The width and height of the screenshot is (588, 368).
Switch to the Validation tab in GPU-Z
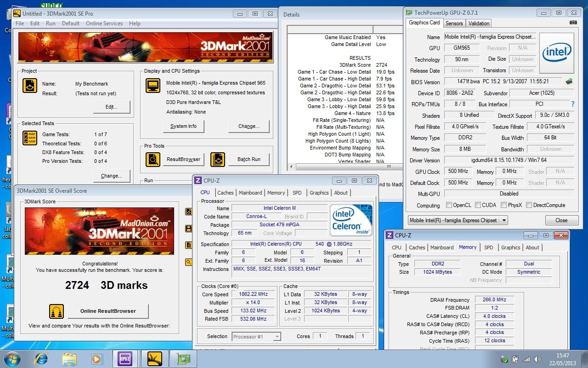[479, 23]
